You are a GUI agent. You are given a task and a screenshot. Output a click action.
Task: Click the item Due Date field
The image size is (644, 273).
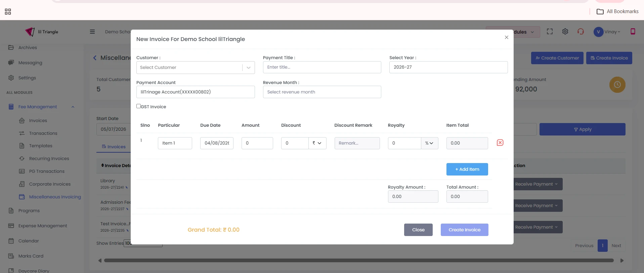pyautogui.click(x=217, y=143)
